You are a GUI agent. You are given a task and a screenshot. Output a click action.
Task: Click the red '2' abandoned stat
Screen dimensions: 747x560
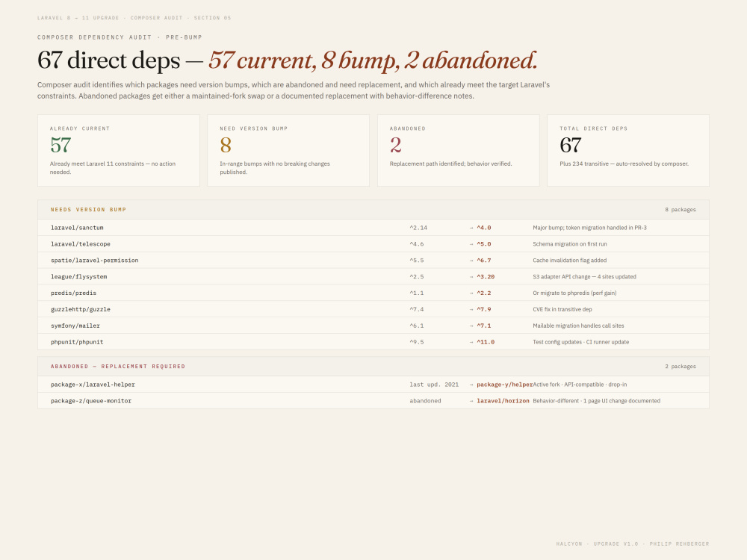pyautogui.click(x=395, y=146)
